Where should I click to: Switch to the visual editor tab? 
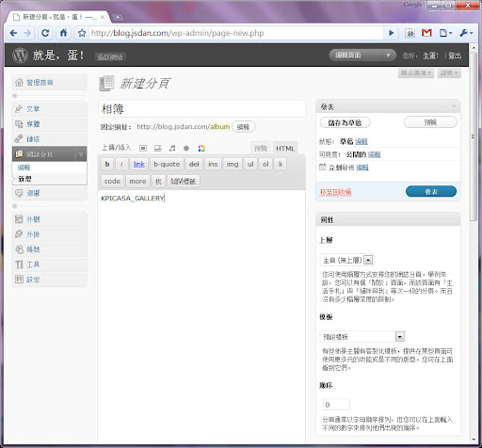(x=261, y=149)
